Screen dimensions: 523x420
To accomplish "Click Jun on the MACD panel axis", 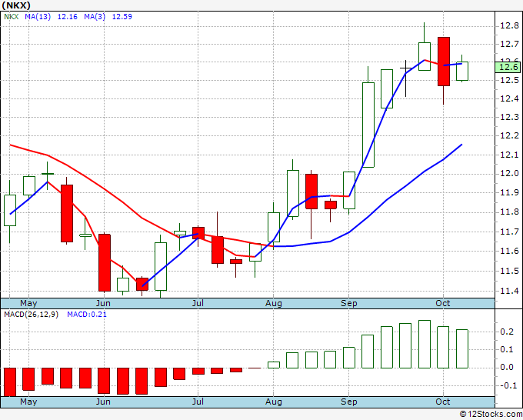I will pos(103,402).
